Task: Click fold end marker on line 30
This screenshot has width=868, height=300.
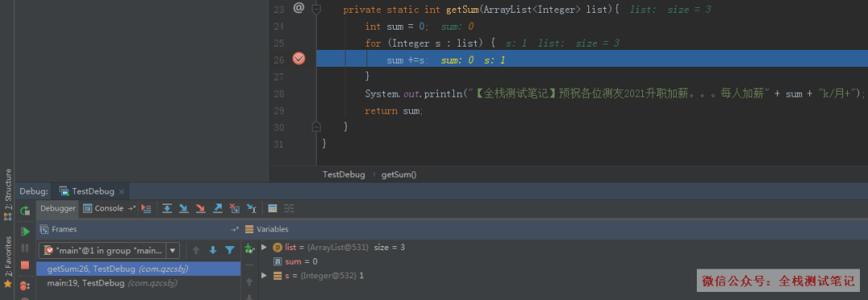Action: [x=316, y=127]
